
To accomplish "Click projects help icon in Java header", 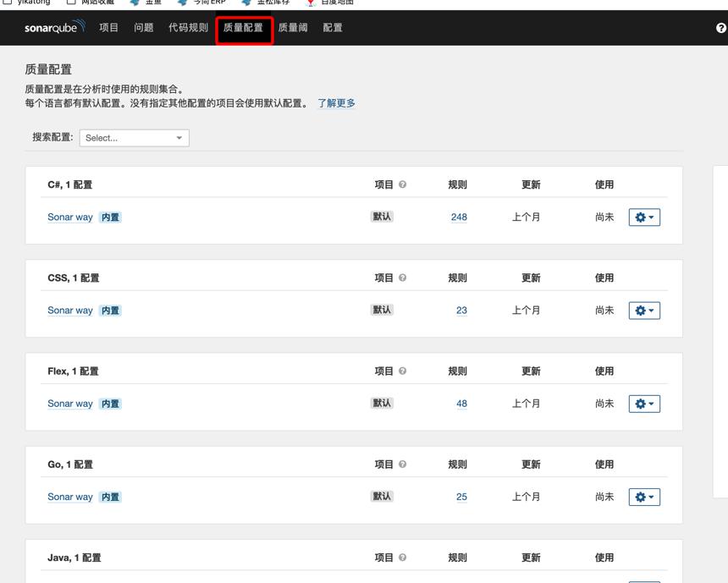I will coord(403,558).
